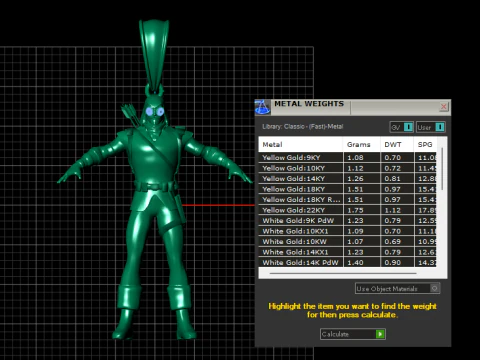Select the green archer figure model in viewport
The width and height of the screenshot is (480, 360).
(154, 180)
